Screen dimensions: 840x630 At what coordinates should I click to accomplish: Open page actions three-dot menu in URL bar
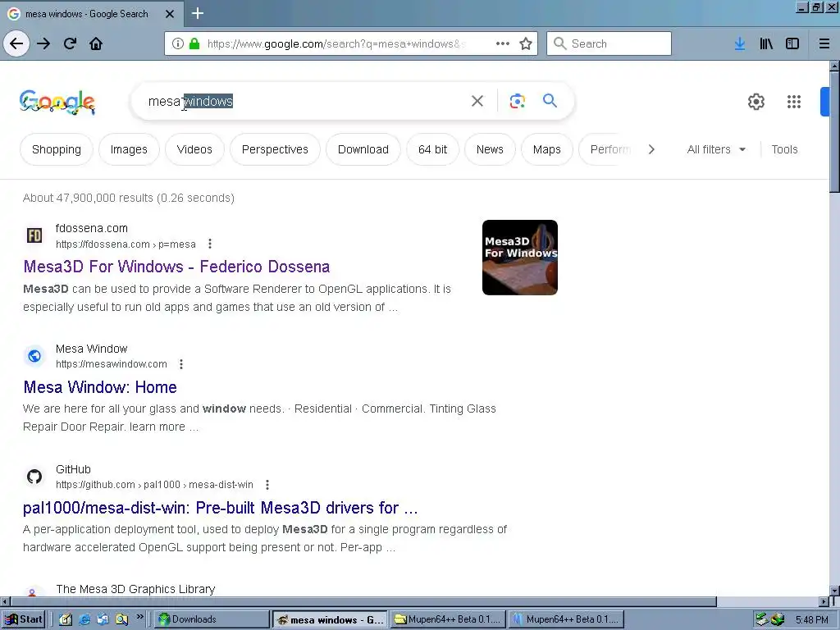pos(503,43)
